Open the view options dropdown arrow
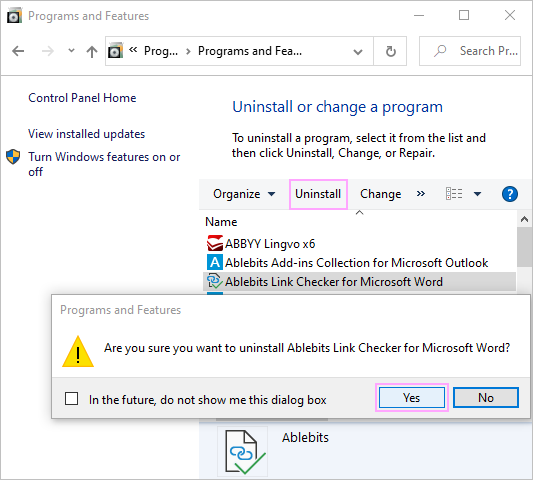Viewport: 533px width, 480px height. (477, 194)
